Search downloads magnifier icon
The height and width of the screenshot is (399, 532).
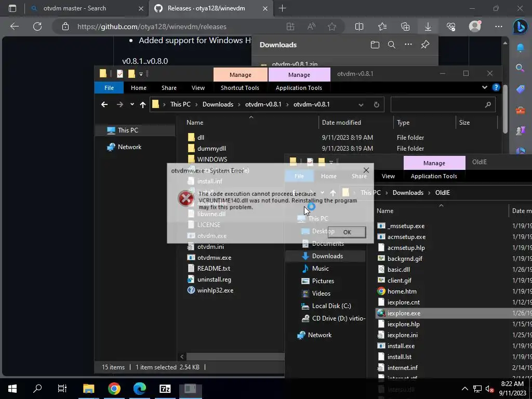pos(392,45)
